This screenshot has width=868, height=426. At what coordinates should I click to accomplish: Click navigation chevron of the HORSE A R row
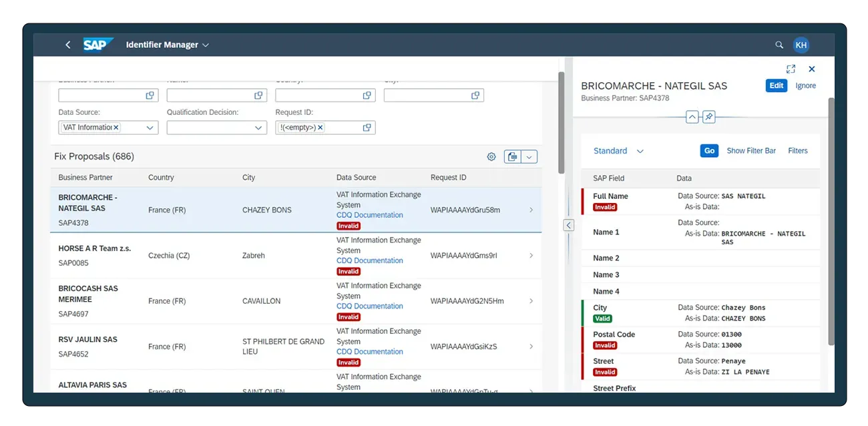531,255
